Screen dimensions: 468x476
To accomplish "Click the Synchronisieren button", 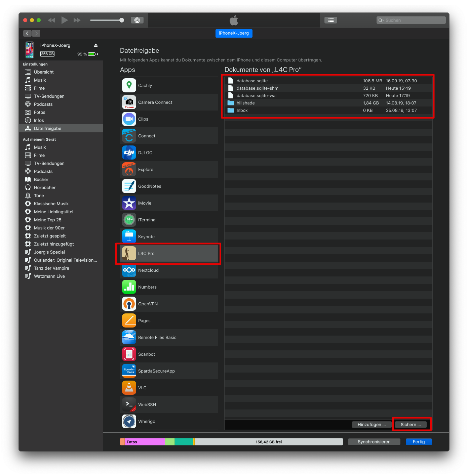I will pyautogui.click(x=374, y=442).
